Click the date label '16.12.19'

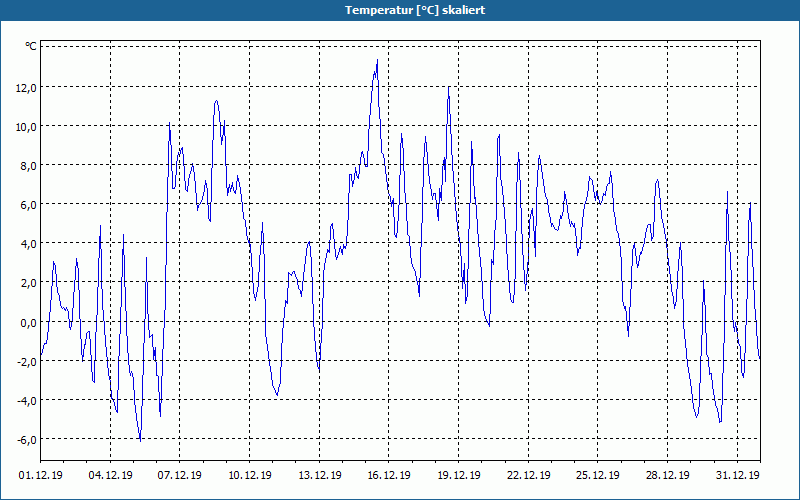[x=389, y=475]
